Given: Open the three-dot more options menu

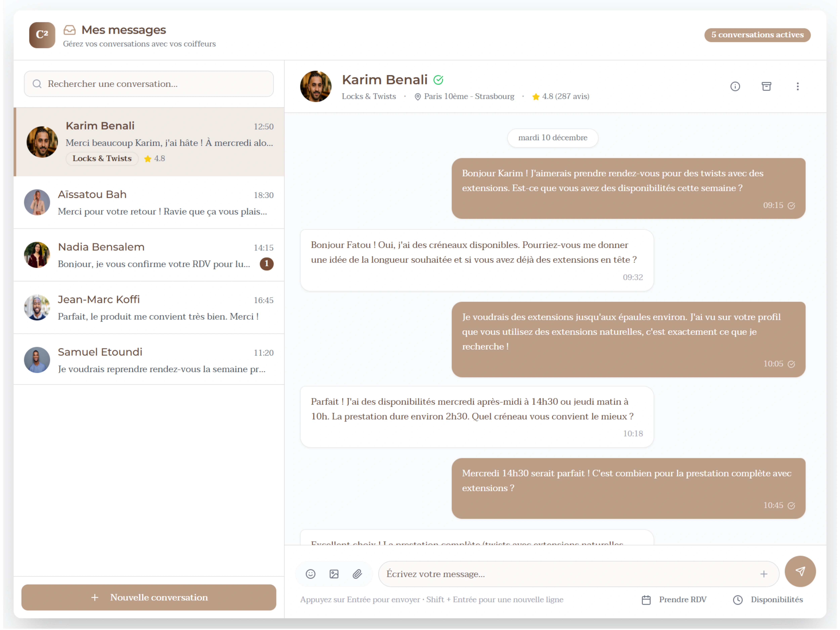Looking at the screenshot, I should pos(797,87).
